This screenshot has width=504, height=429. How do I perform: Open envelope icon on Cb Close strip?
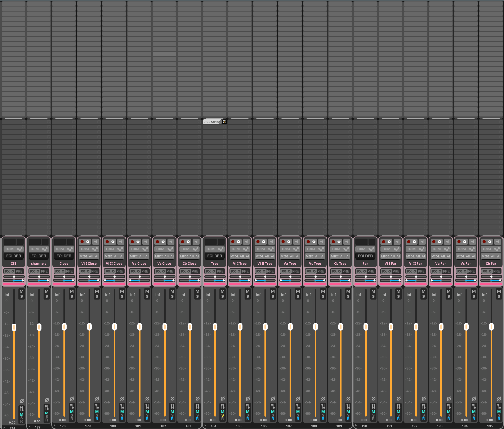click(x=196, y=249)
